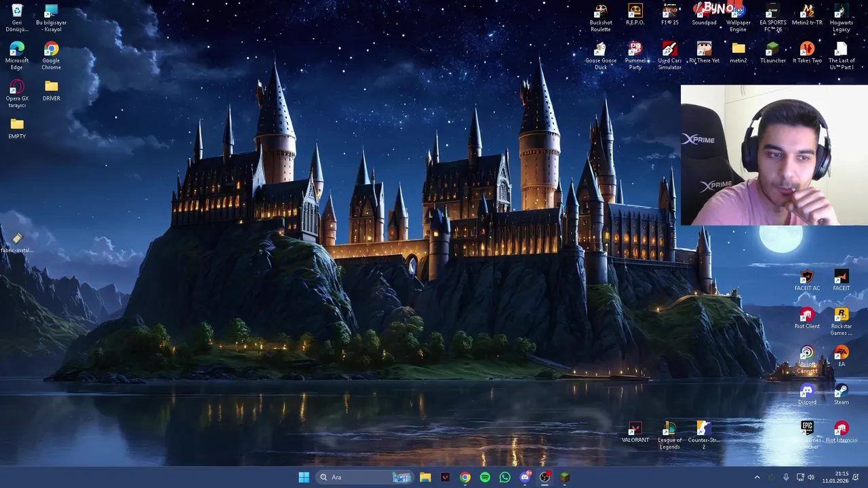Screen dimensions: 868x488
Task: Select the Epic Games Launcher shortcut
Action: click(x=807, y=435)
